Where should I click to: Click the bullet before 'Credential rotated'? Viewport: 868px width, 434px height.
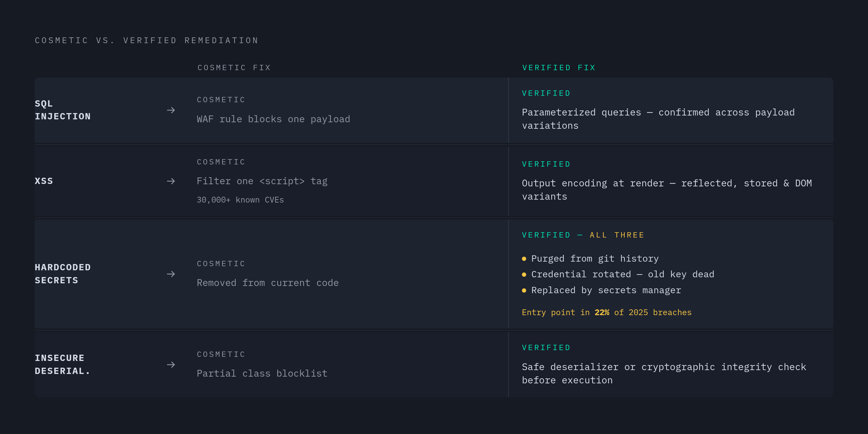[524, 275]
